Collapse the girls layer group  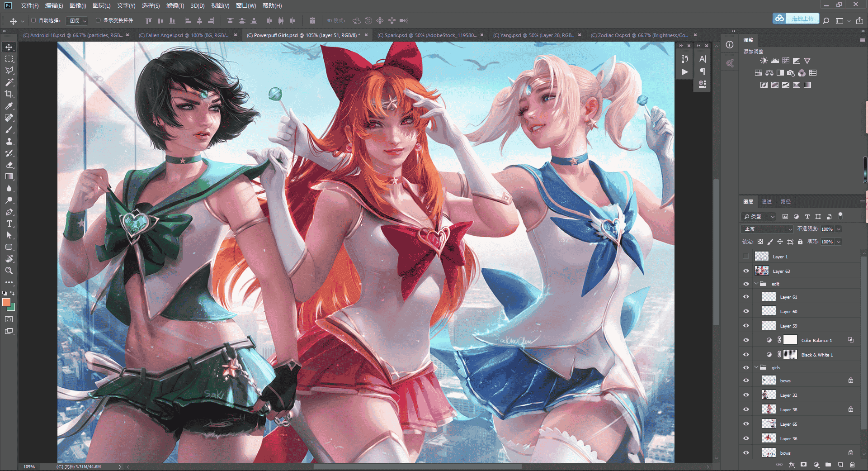[x=756, y=367]
